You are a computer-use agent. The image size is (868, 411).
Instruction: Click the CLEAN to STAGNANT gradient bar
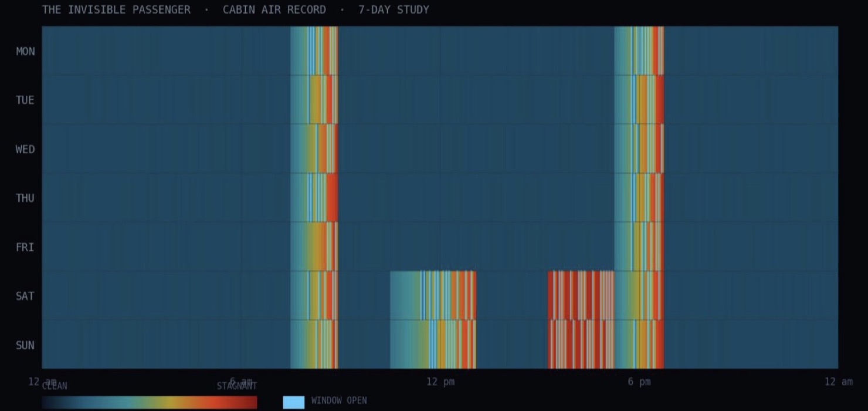pos(150,402)
